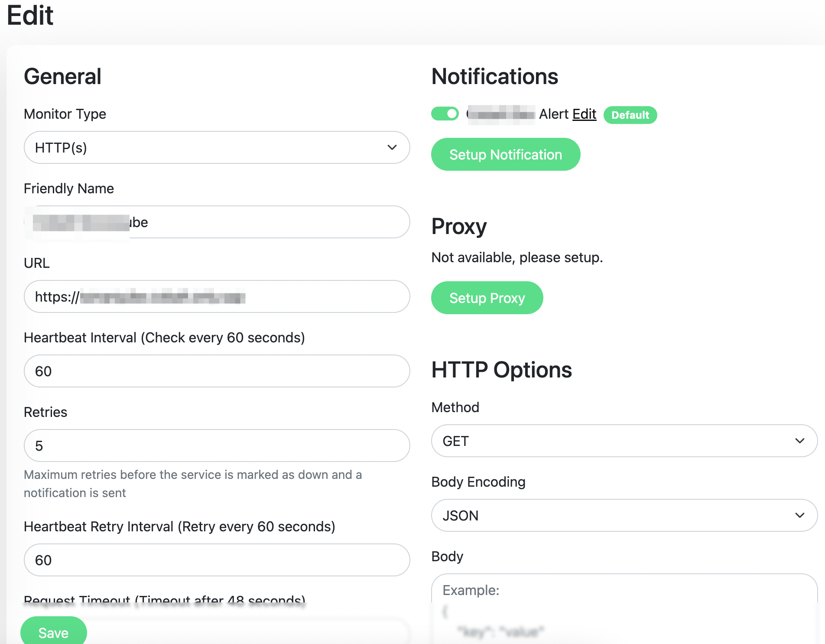
Task: Edit the default Alert notification
Action: (584, 114)
